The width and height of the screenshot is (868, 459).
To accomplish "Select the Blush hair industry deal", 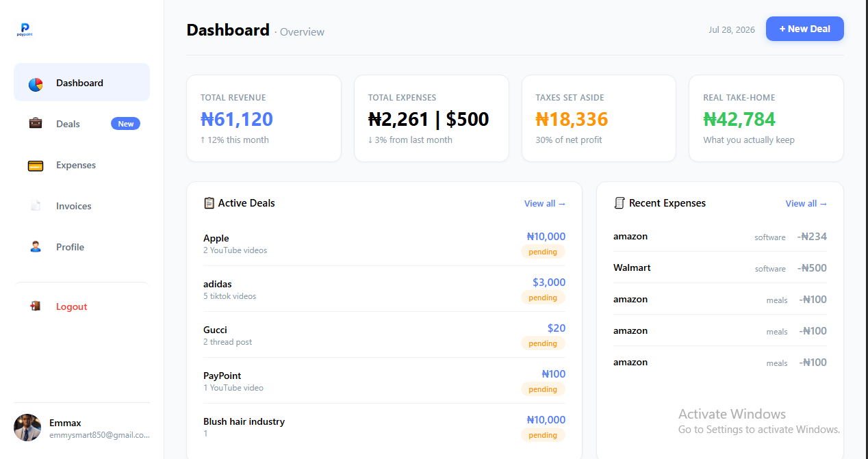I will pyautogui.click(x=244, y=421).
